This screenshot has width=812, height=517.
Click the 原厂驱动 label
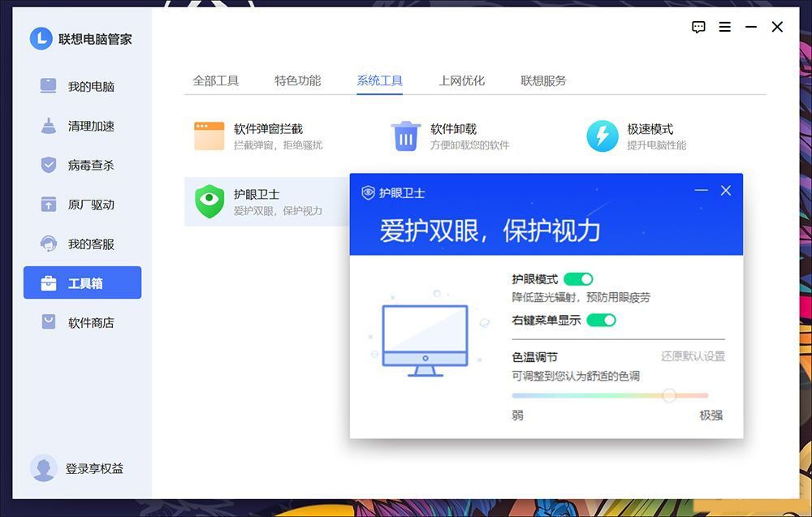pos(91,205)
